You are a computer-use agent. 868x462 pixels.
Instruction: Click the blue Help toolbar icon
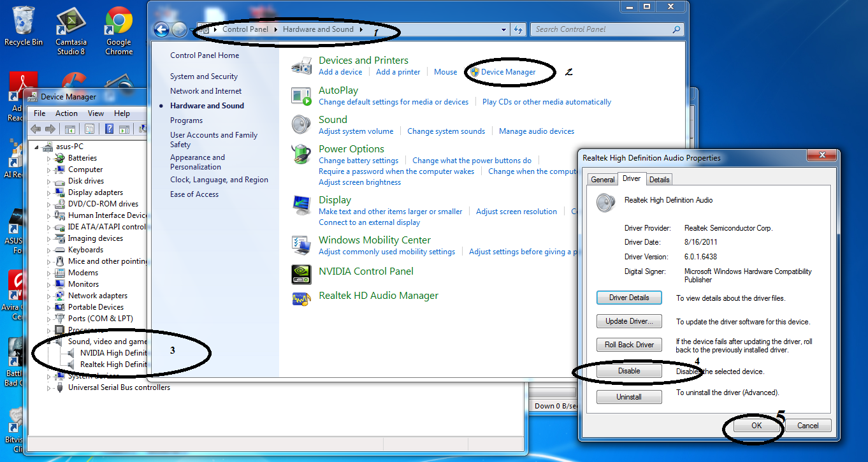tap(110, 129)
